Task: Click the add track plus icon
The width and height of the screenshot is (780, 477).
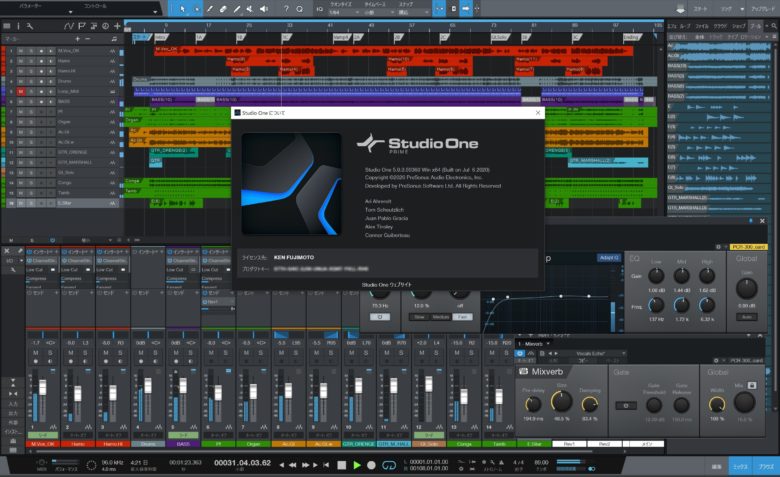Action: click(117, 26)
